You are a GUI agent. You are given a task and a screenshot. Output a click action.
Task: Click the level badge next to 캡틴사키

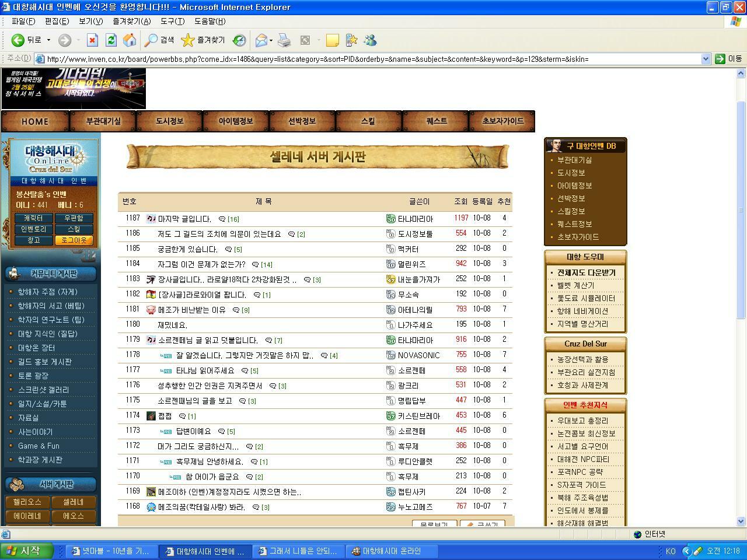click(x=391, y=492)
